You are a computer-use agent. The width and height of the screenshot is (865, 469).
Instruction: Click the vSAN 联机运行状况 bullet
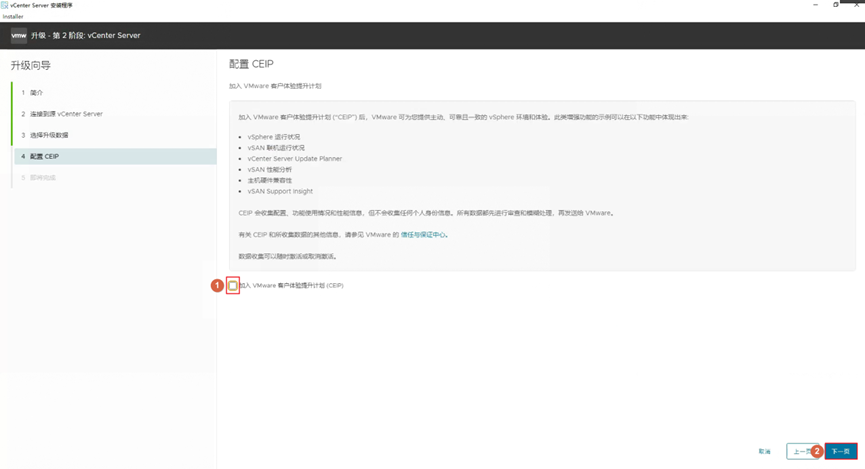[276, 148]
